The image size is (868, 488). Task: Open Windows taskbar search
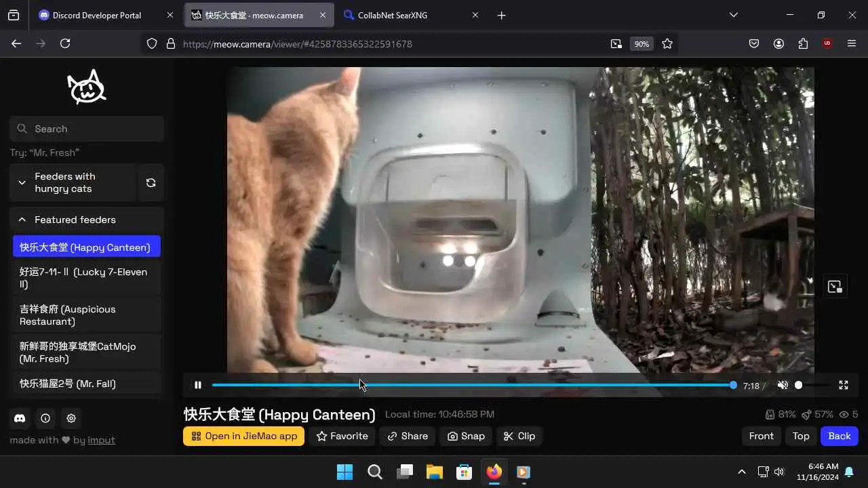coord(375,472)
